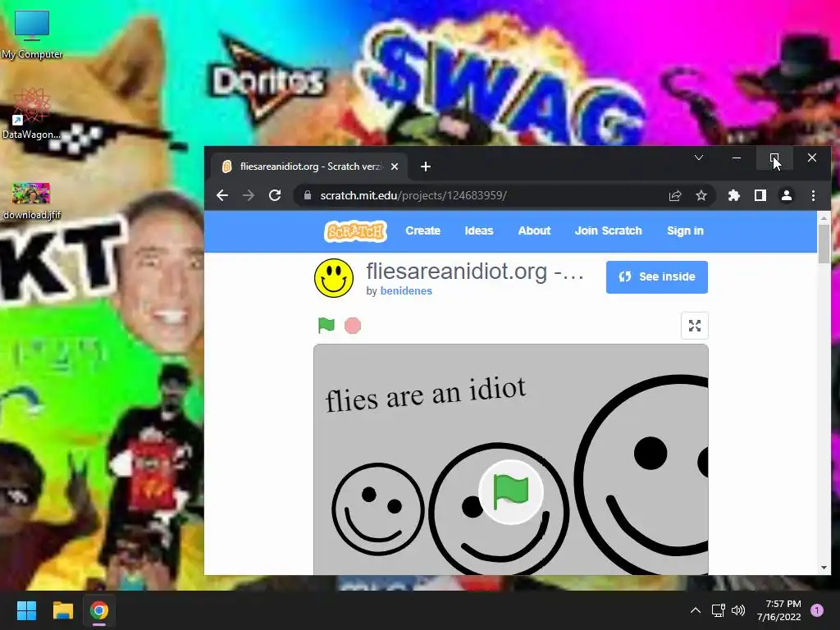840x630 pixels.
Task: Open the Create menu item
Action: pos(422,231)
